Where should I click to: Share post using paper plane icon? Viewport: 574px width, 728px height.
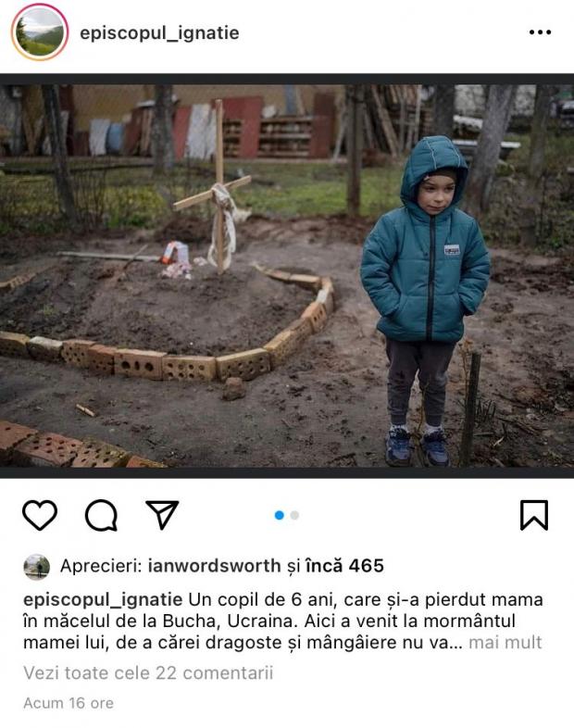tap(162, 514)
